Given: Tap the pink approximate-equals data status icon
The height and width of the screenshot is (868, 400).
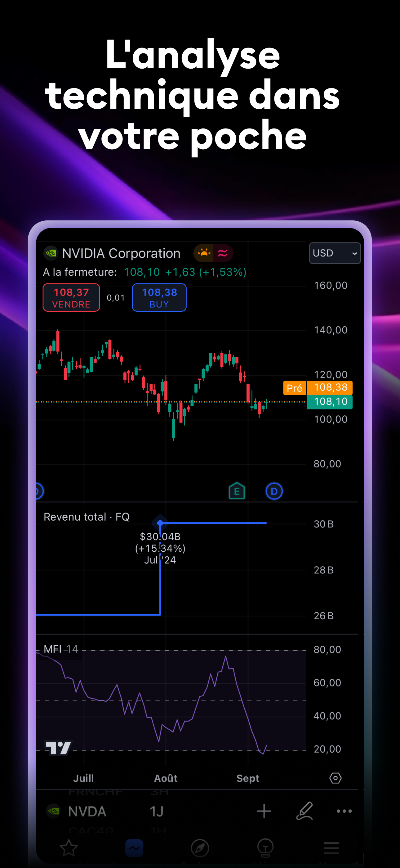Looking at the screenshot, I should click(223, 253).
